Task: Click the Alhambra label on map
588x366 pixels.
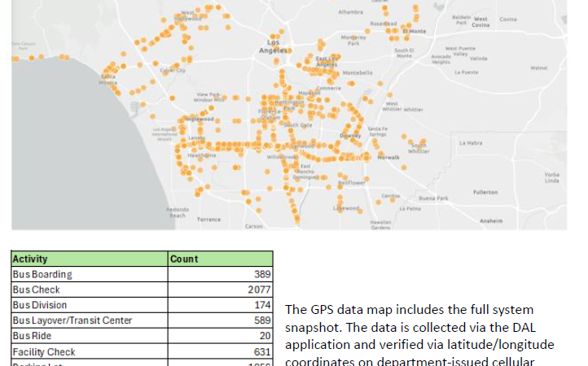Action: click(350, 13)
